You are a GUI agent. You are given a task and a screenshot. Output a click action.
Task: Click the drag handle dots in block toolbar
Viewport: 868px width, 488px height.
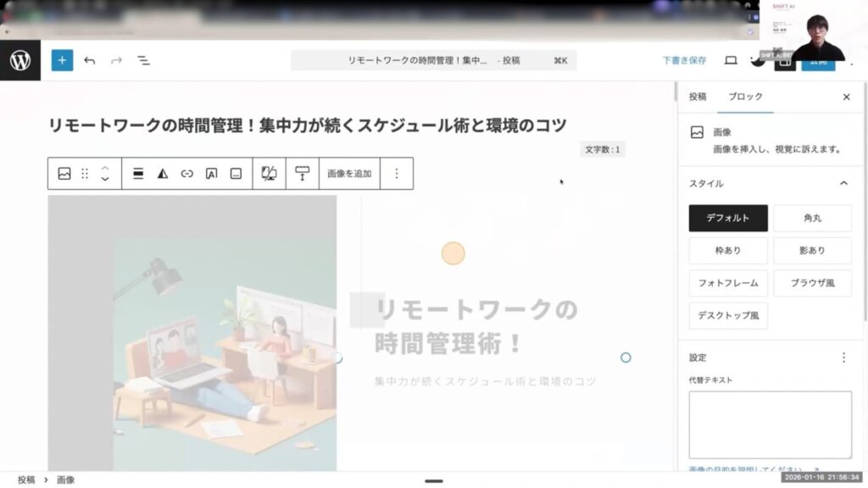tap(85, 173)
